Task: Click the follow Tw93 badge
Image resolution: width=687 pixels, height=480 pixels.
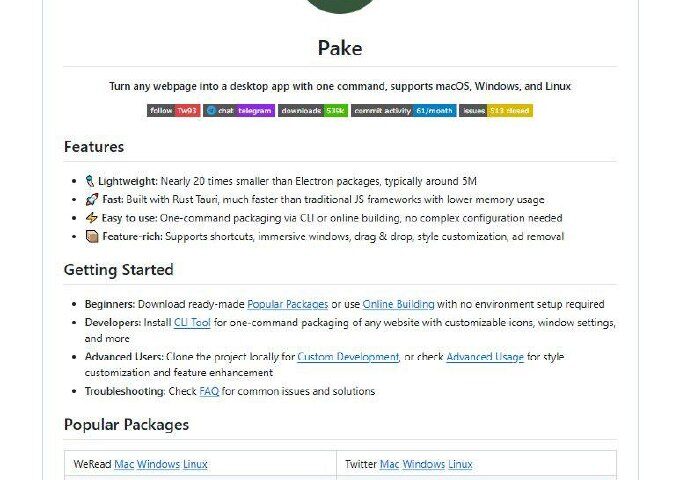Action: coord(174,110)
